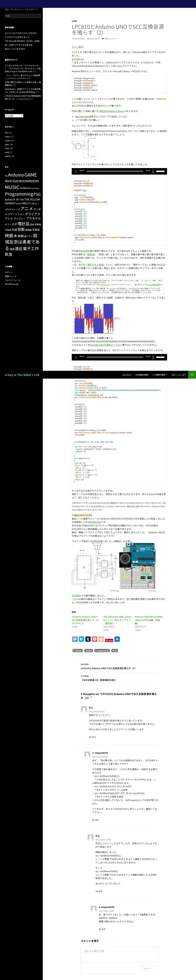Share via Hatena Bookmark icon
Viewport: 196px width, 980px height.
coord(82,639)
